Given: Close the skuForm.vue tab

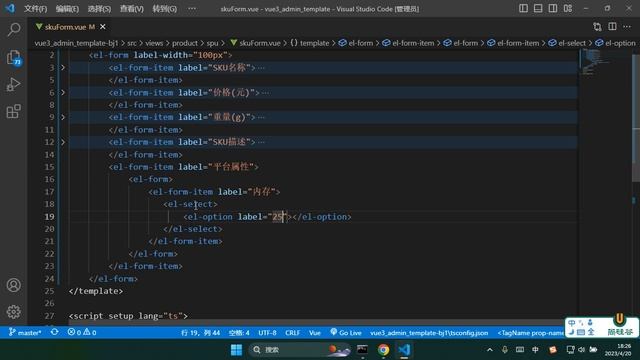Looking at the screenshot, I should click(x=103, y=27).
